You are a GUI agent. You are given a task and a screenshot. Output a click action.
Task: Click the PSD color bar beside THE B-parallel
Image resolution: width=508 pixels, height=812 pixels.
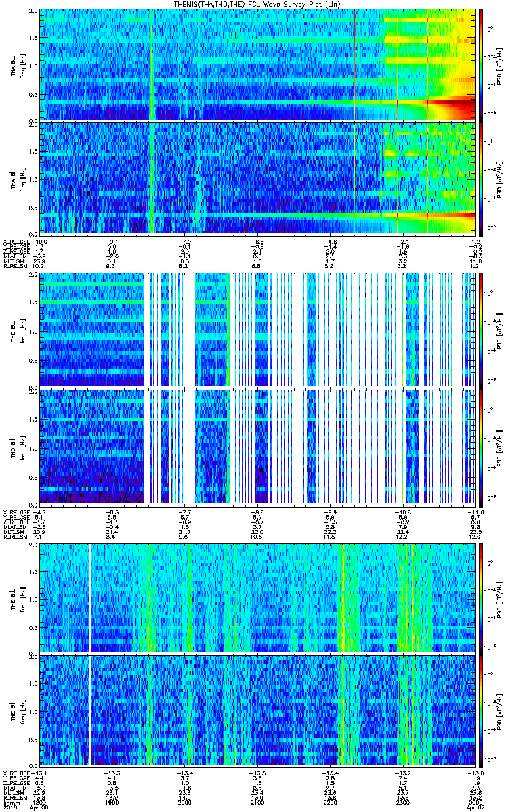[x=482, y=710]
